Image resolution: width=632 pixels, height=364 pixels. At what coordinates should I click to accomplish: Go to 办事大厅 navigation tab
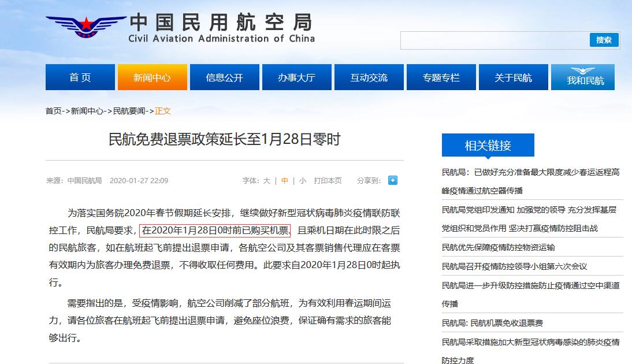[x=297, y=77]
